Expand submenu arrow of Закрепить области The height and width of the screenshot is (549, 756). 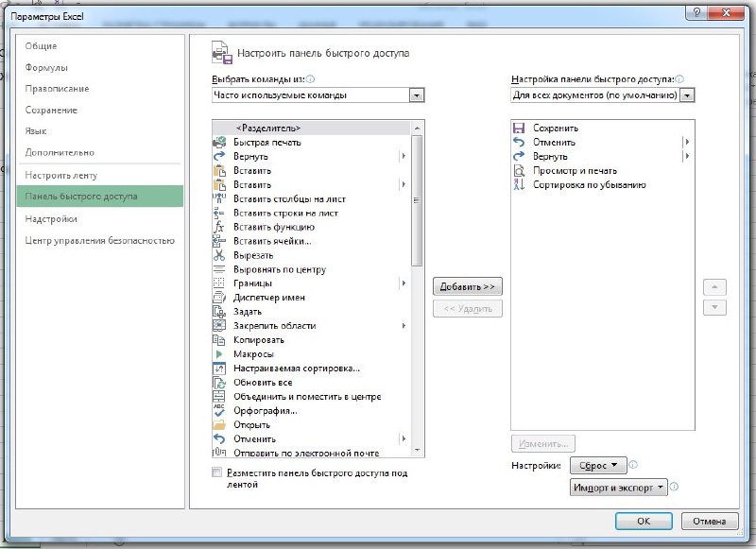tap(404, 325)
